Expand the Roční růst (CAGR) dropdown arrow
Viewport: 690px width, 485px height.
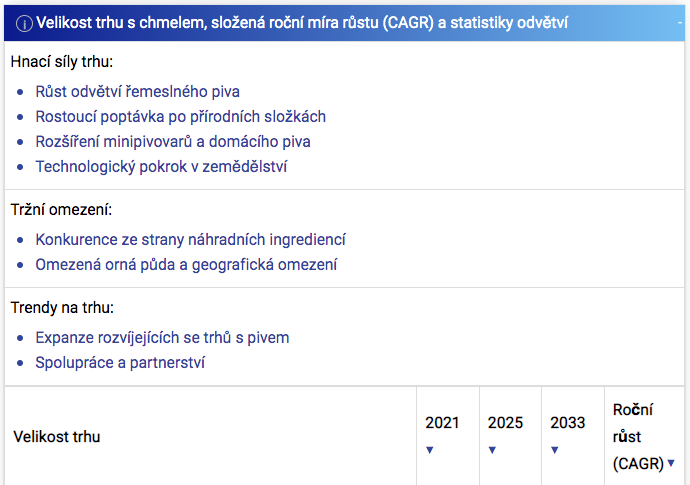pos(671,463)
